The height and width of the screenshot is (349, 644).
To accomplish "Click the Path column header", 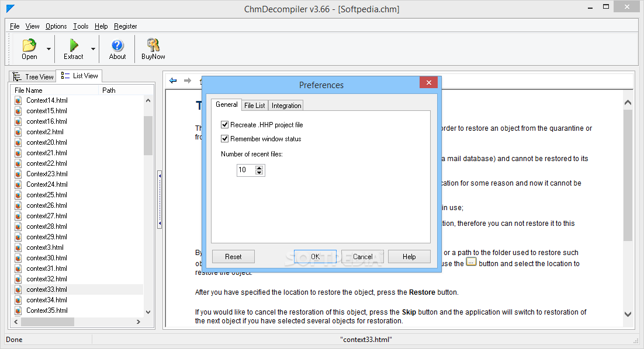I will coord(125,90).
